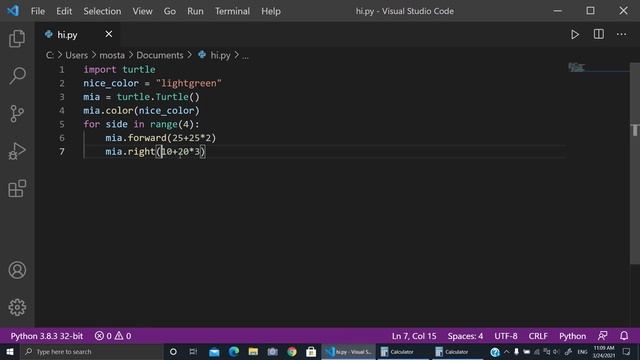Click on "import turtle" code line

[119, 69]
